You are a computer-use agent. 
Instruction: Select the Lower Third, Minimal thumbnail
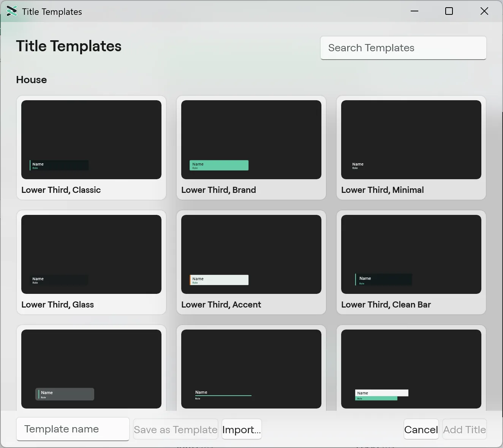(411, 140)
